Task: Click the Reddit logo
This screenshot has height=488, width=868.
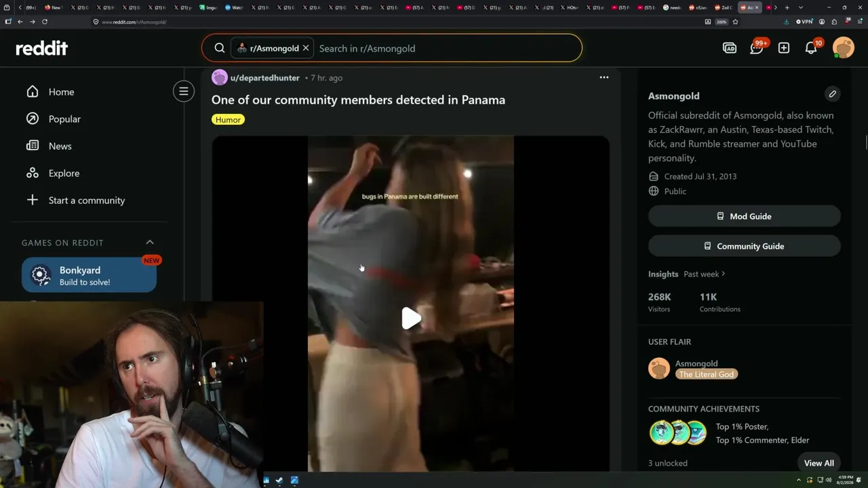Action: [x=42, y=48]
